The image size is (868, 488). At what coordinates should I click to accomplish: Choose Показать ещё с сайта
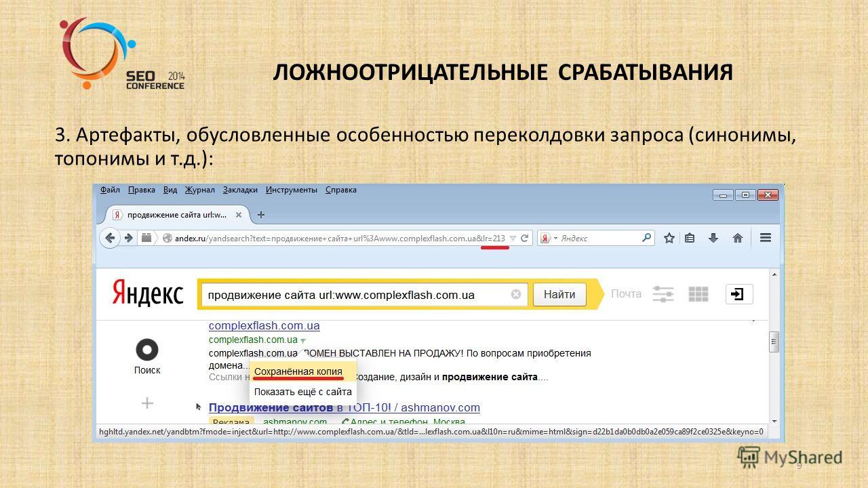(302, 391)
